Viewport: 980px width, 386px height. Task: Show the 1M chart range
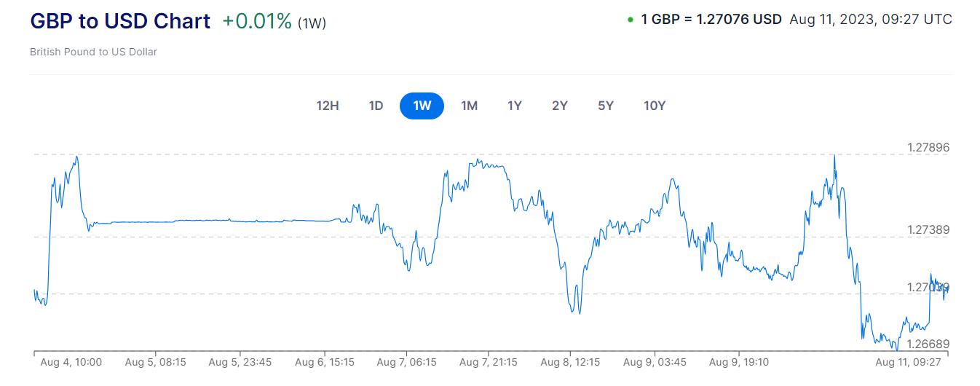[469, 106]
